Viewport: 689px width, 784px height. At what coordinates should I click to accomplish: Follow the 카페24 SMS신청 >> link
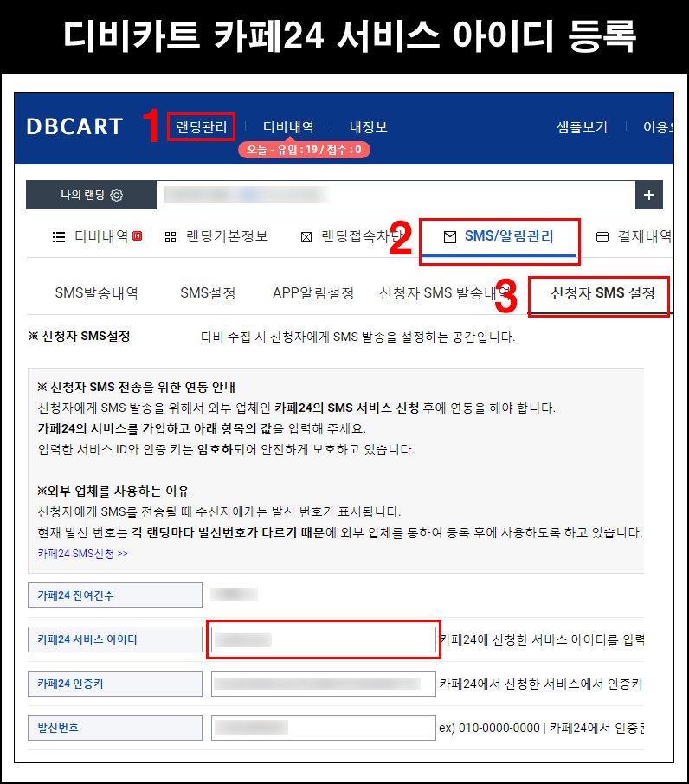tap(82, 553)
